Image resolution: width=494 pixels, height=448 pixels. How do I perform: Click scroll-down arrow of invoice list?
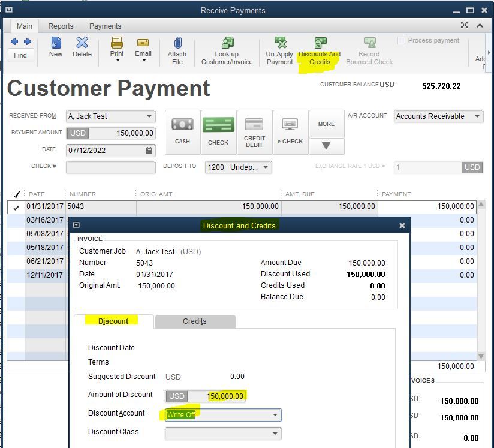481,356
